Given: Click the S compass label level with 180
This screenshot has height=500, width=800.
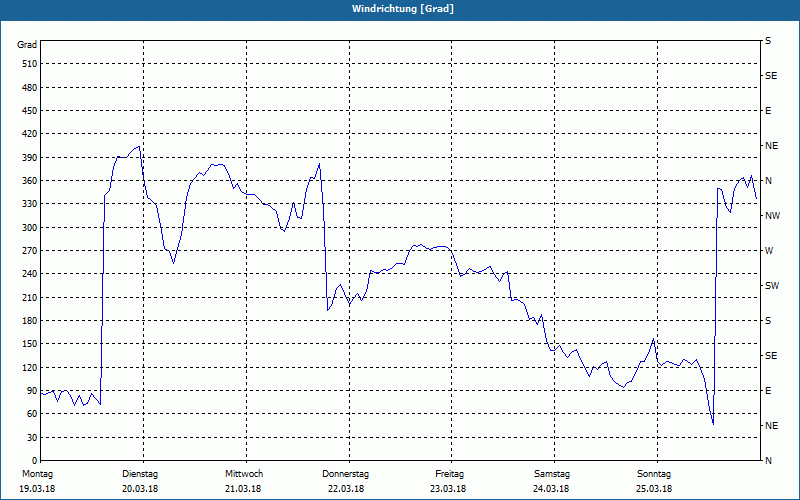Looking at the screenshot, I should (768, 320).
